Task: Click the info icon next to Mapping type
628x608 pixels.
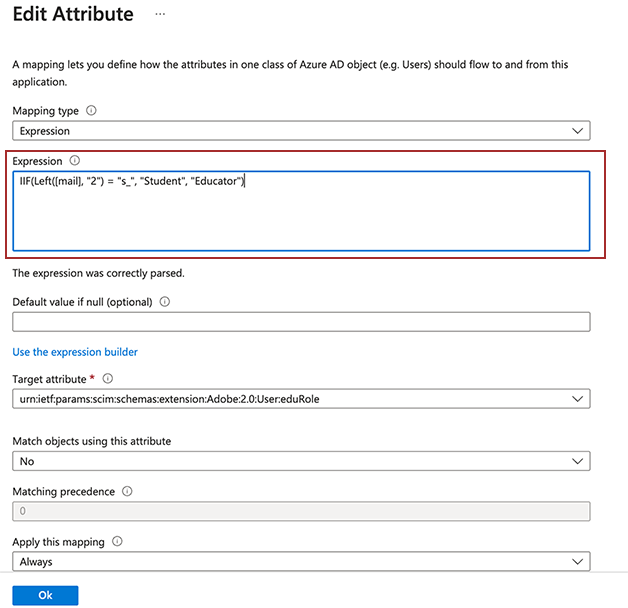Action: point(92,111)
